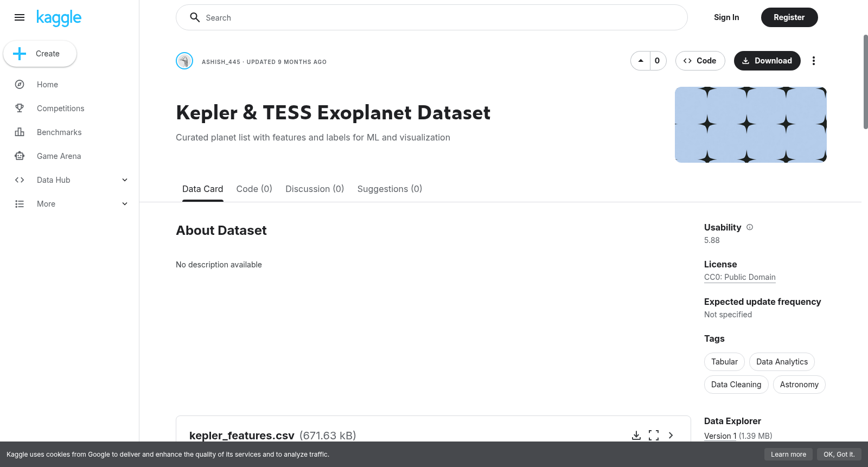This screenshot has width=868, height=467.
Task: Click 'Kepler & TESS Exoplanet Dataset' title
Action: click(x=333, y=113)
